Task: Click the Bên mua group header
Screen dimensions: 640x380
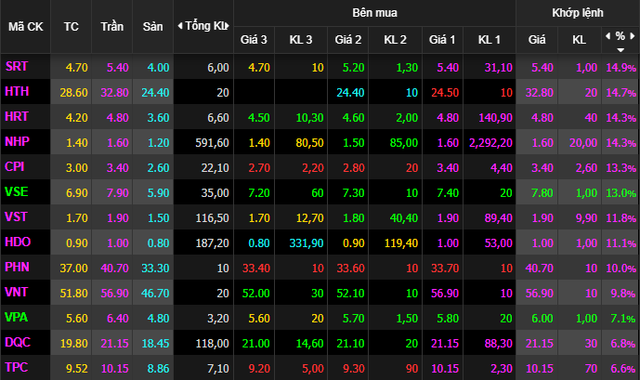Action: [x=375, y=13]
